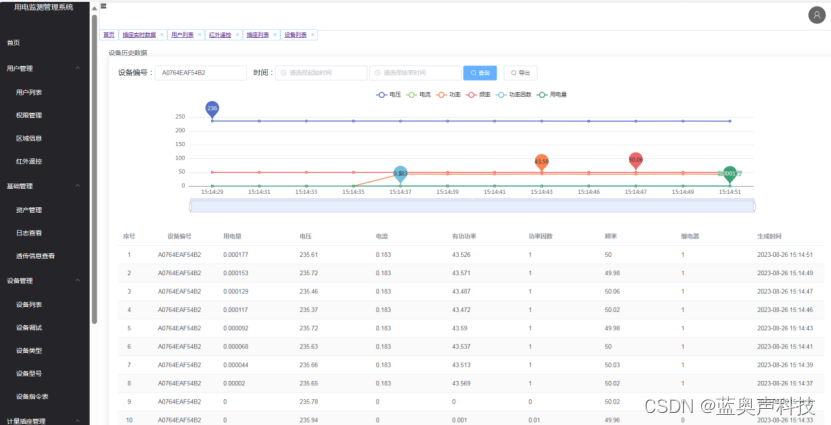Click the 50.06 frequency marker pin

635,159
